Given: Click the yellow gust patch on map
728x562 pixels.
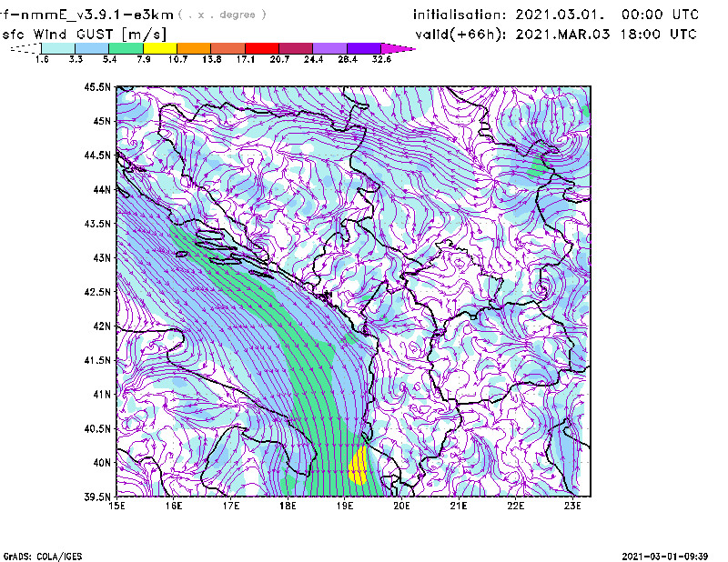Looking at the screenshot, I should pyautogui.click(x=358, y=466).
